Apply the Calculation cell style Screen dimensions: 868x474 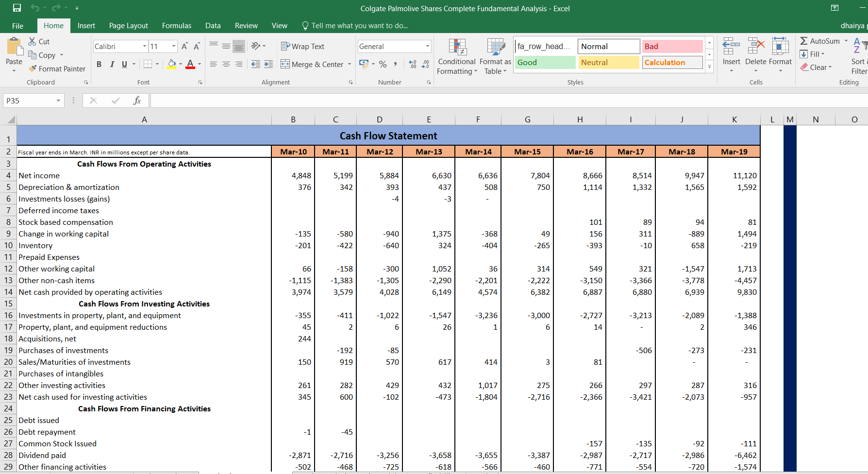(x=672, y=62)
